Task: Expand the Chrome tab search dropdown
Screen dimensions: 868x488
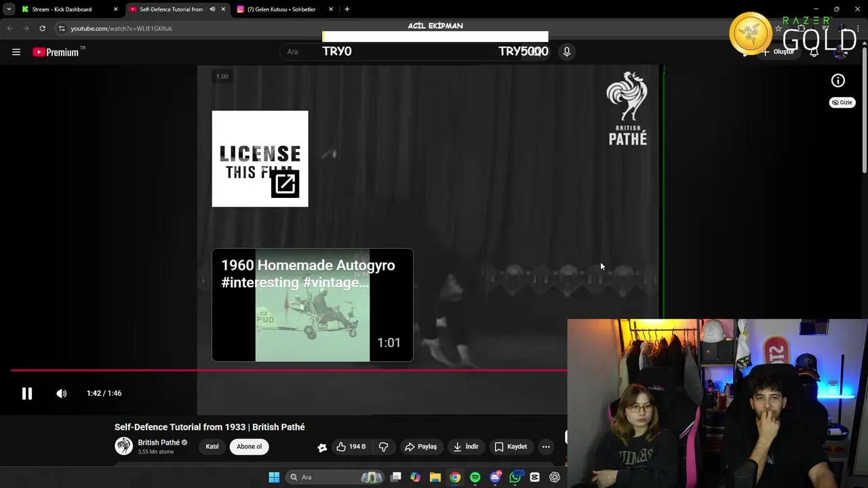Action: (8, 9)
